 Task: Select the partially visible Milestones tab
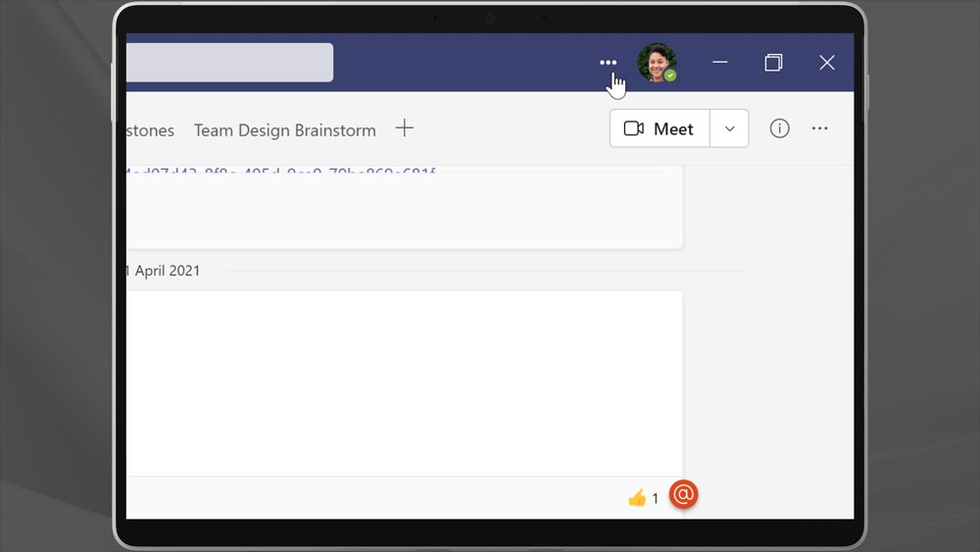point(150,130)
